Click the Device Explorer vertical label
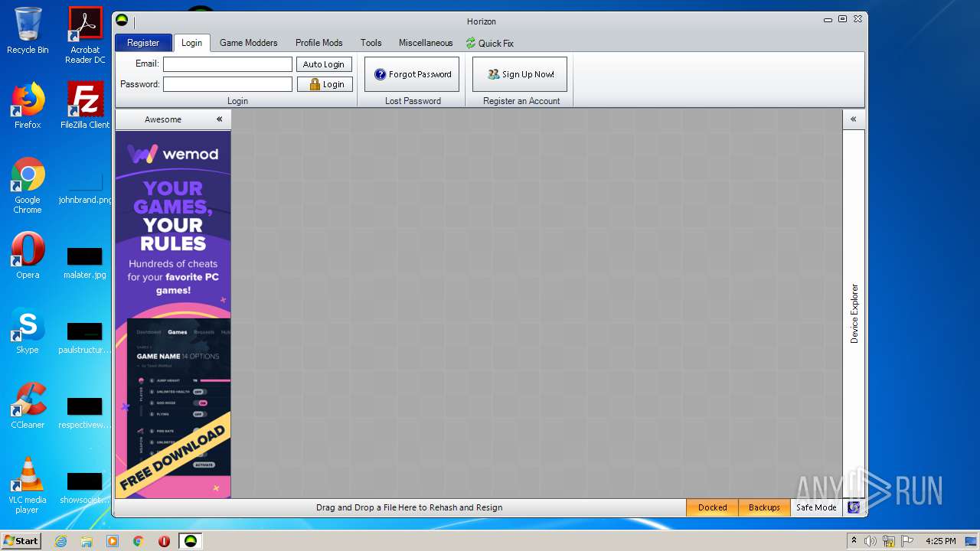The width and height of the screenshot is (980, 551). [854, 313]
